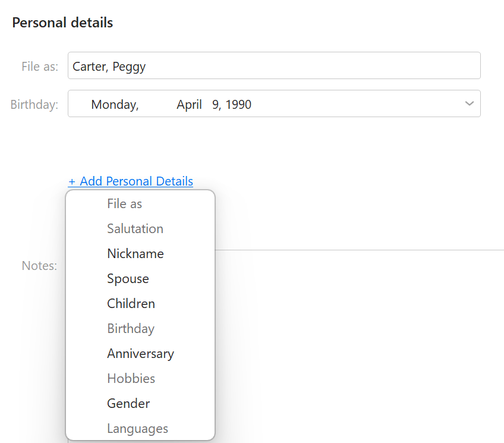Select Gender in the personal details menu
Screen dimensions: 504x443
(x=128, y=404)
